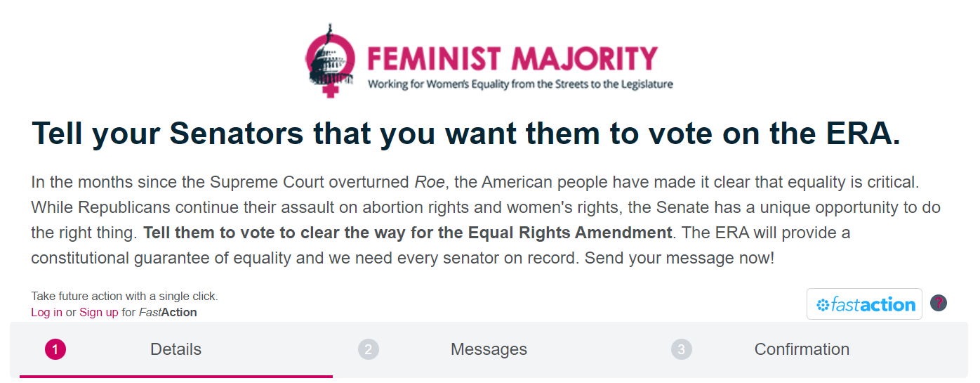The height and width of the screenshot is (383, 980).
Task: Click the italic word 'Roe'
Action: 428,183
